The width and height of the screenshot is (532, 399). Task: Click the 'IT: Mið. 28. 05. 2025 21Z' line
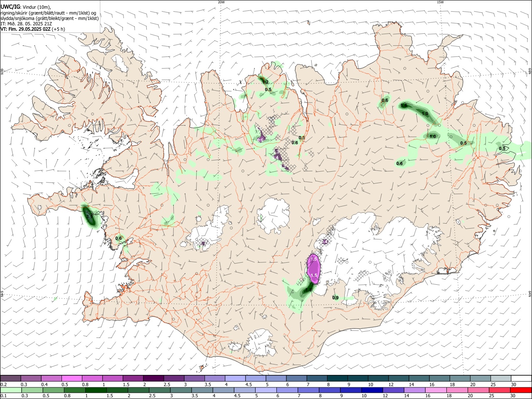click(26, 24)
